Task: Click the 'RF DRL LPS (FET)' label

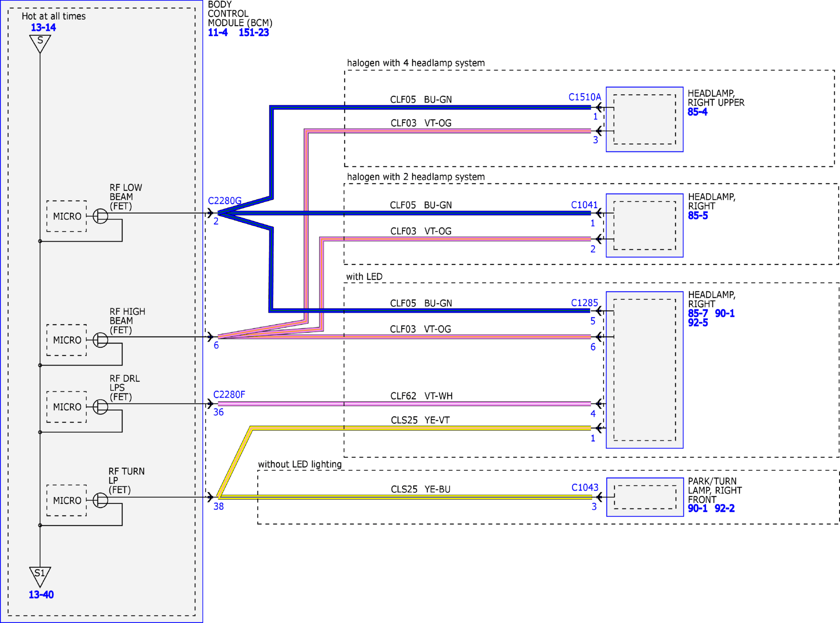Action: click(125, 388)
